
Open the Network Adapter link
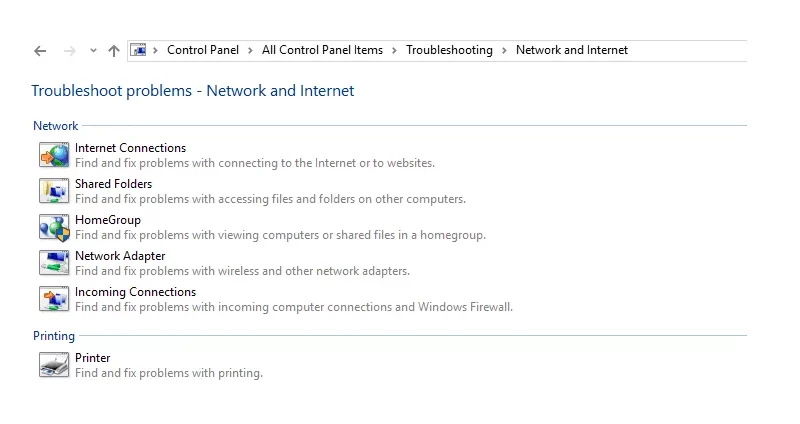pyautogui.click(x=120, y=256)
